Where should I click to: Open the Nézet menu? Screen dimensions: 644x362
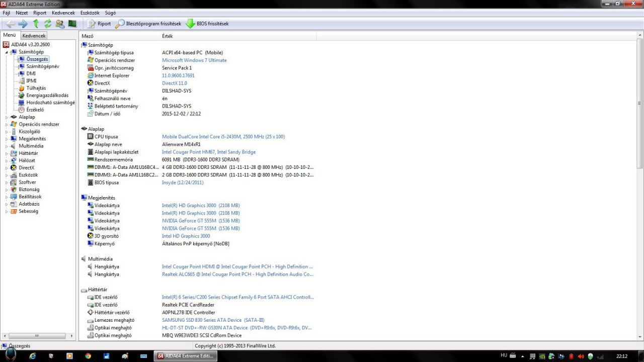pos(22,13)
